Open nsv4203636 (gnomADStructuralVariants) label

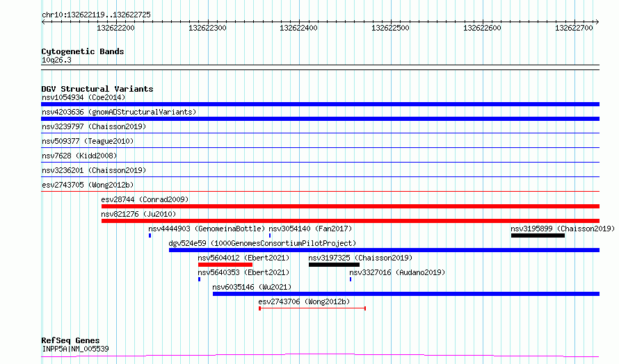point(119,112)
